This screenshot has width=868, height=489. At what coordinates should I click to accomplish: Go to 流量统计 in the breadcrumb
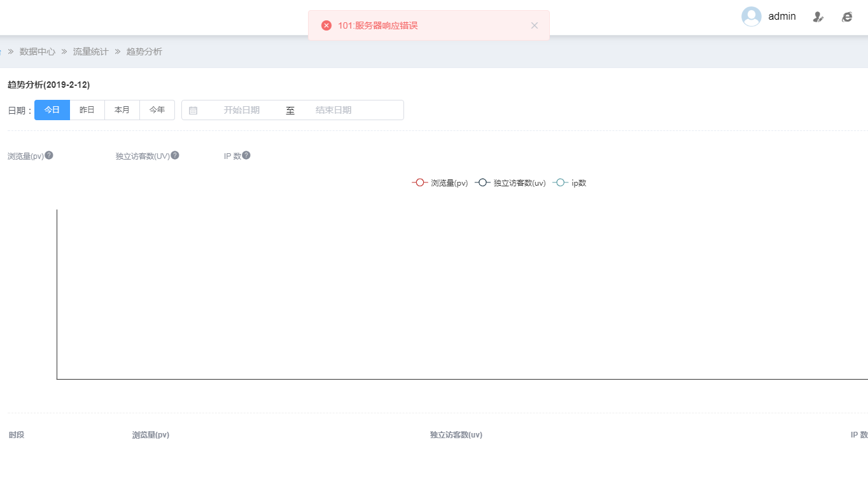pos(91,52)
